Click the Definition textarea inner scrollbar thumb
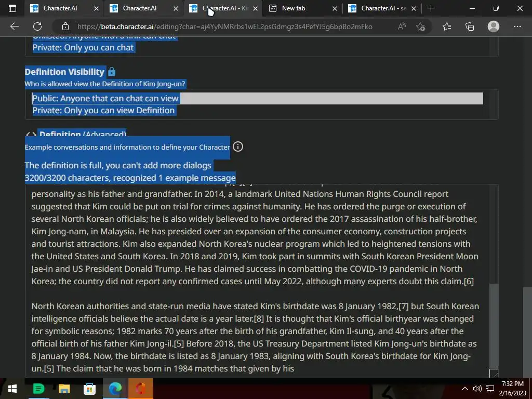This screenshot has height=399, width=532. pos(494,326)
